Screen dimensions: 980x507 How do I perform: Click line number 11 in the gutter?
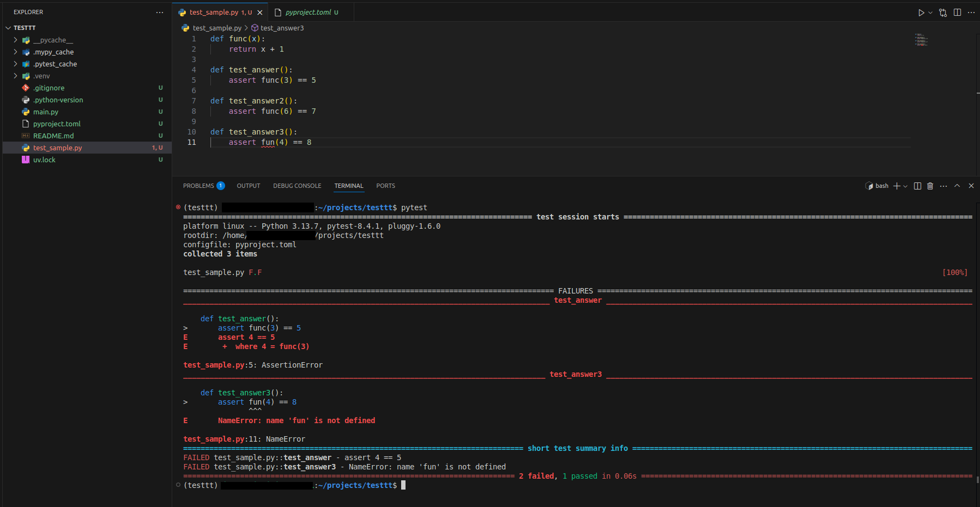(x=192, y=142)
